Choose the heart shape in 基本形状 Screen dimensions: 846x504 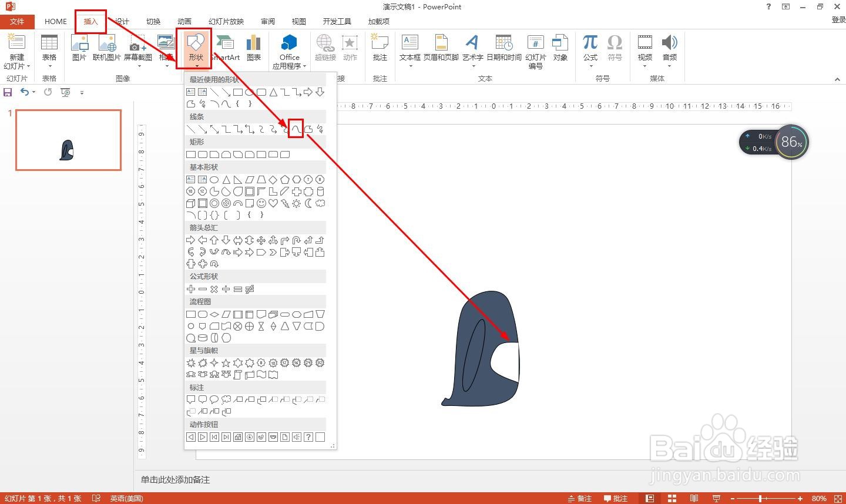coord(273,203)
